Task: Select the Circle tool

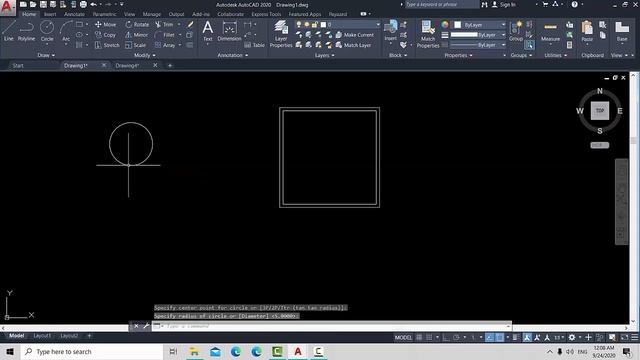Action: coord(47,31)
